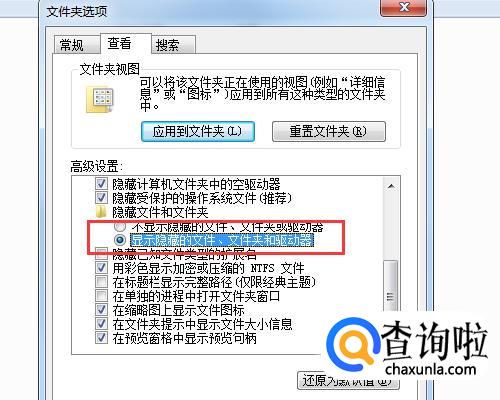Screen dimensions: 500x400
Task: Select 显示隐藏的文件、文件夹和驱动器 radio button
Action: click(x=120, y=240)
